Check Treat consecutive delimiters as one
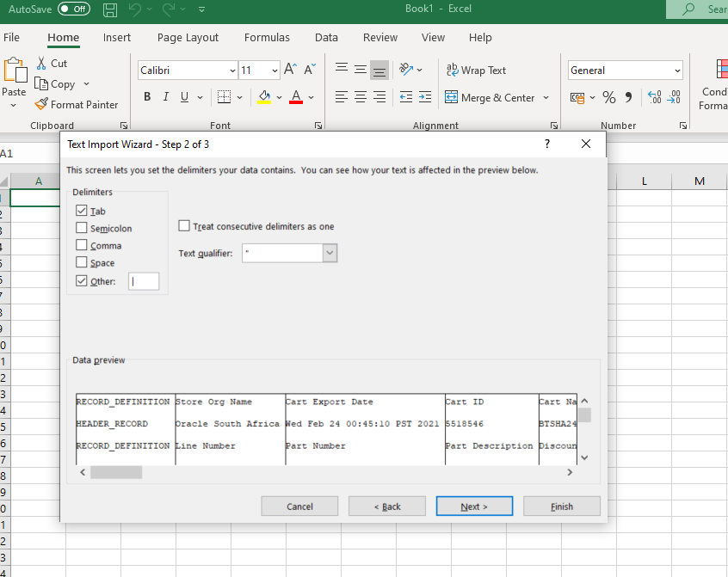This screenshot has width=728, height=577. pyautogui.click(x=184, y=226)
